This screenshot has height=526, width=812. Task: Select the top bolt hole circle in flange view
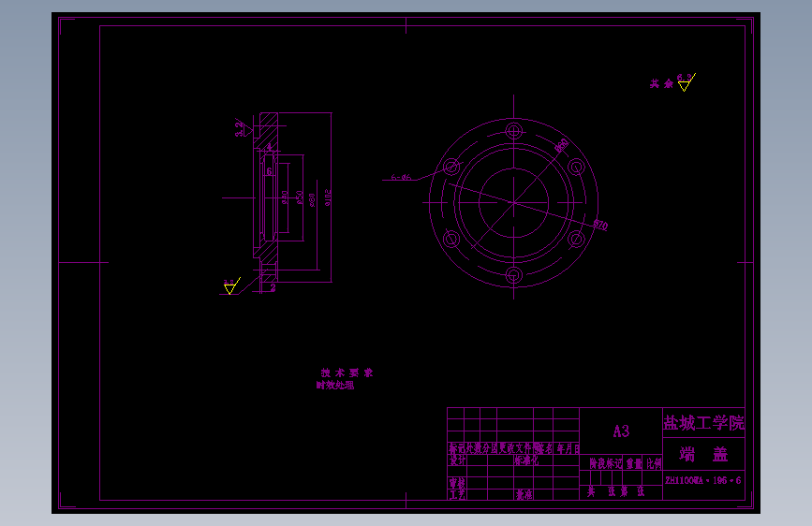tap(514, 130)
